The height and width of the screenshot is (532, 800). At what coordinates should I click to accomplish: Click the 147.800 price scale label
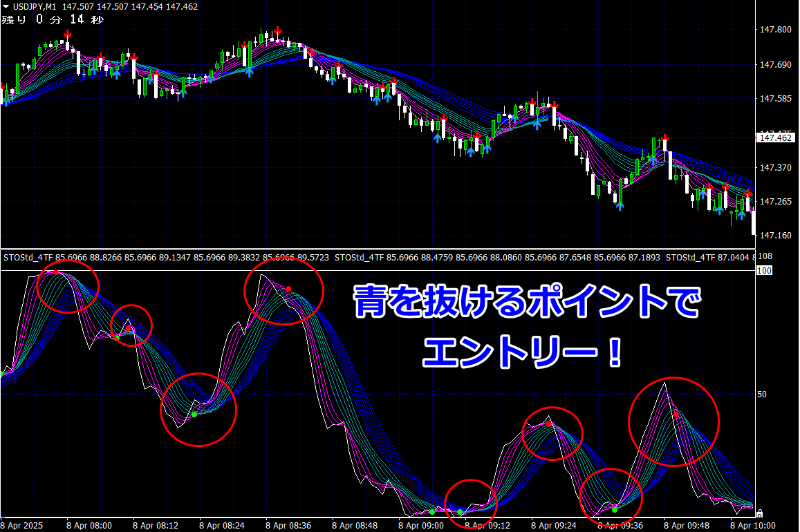(x=776, y=30)
